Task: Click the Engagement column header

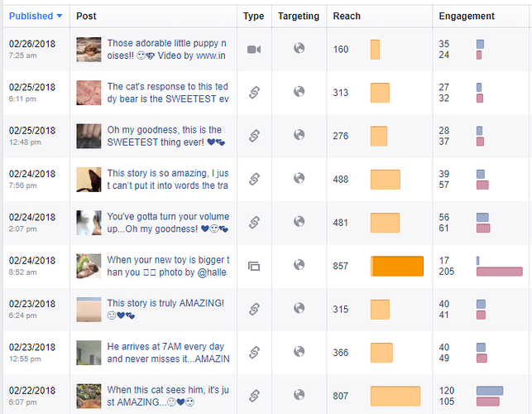Action: point(467,16)
